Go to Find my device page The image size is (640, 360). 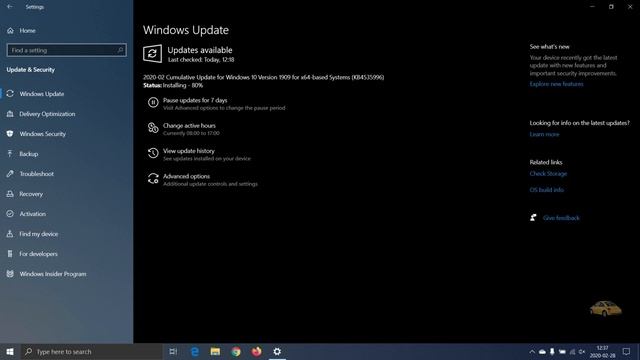pyautogui.click(x=39, y=234)
